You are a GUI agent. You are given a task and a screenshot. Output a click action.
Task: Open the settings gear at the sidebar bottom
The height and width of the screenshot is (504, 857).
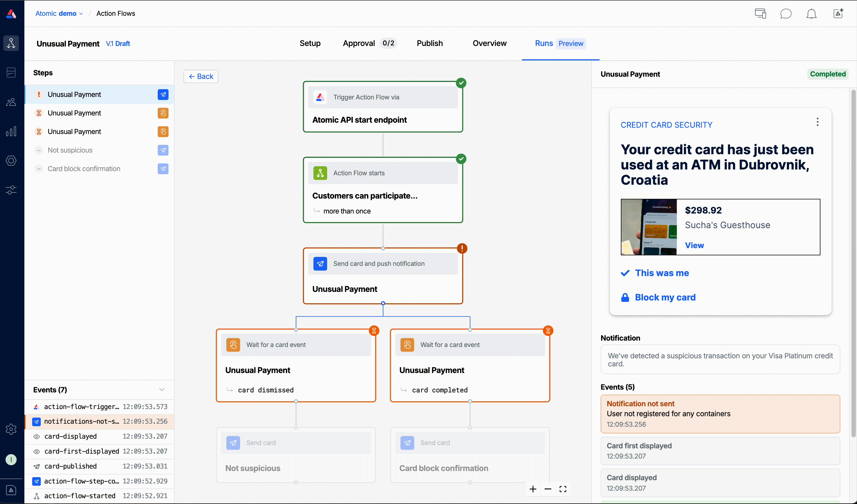[11, 429]
